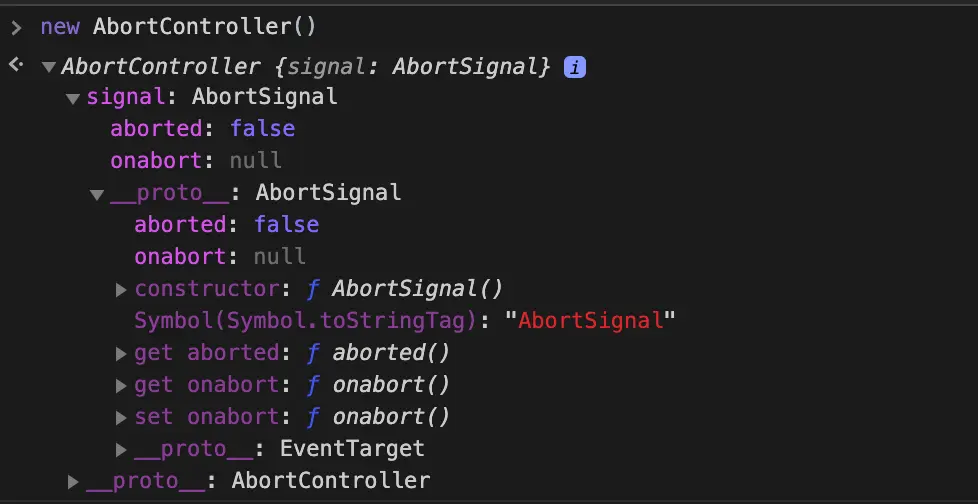This screenshot has width=978, height=504.
Task: Expand the get onabort getter
Action: click(x=121, y=386)
